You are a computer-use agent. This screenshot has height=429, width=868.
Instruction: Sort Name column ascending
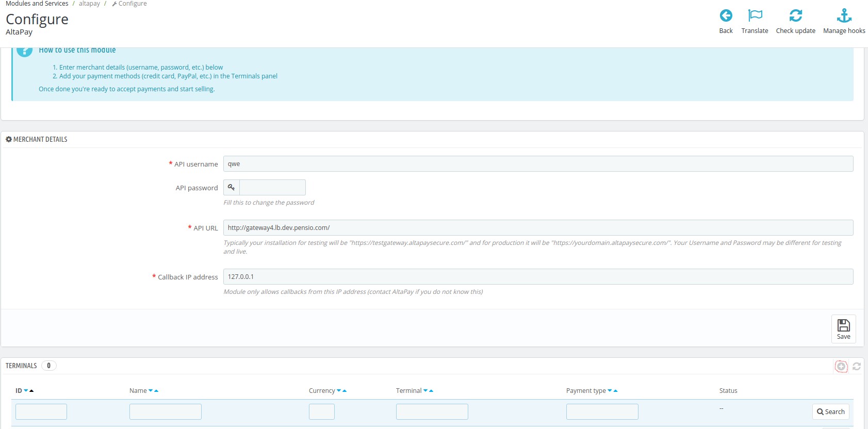pyautogui.click(x=156, y=391)
